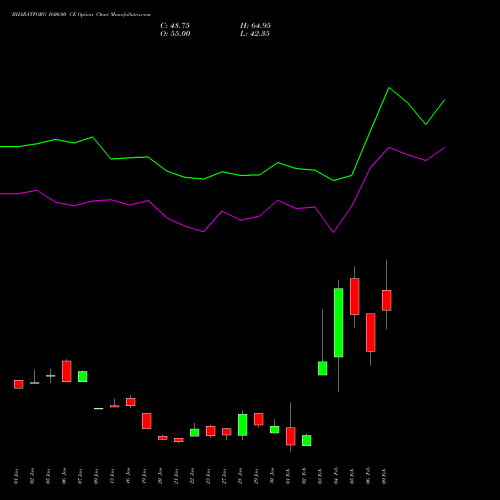Click the open value 'O: 55.00'
This screenshot has width=500, height=500.
click(x=175, y=34)
